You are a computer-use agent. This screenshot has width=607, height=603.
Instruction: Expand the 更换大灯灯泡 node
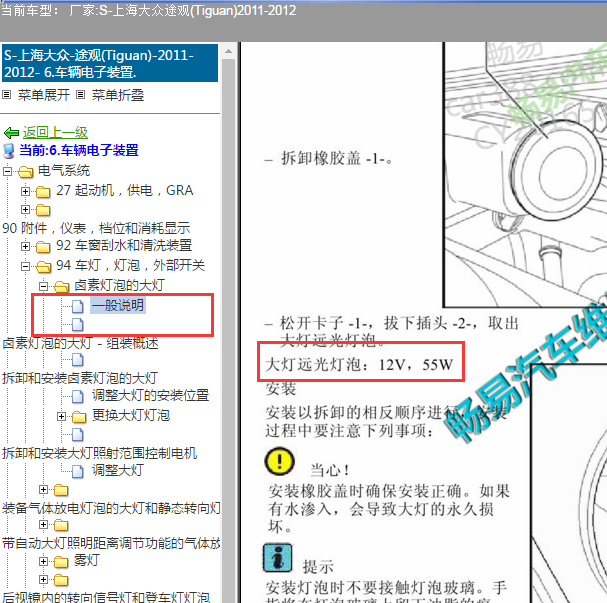click(x=62, y=416)
